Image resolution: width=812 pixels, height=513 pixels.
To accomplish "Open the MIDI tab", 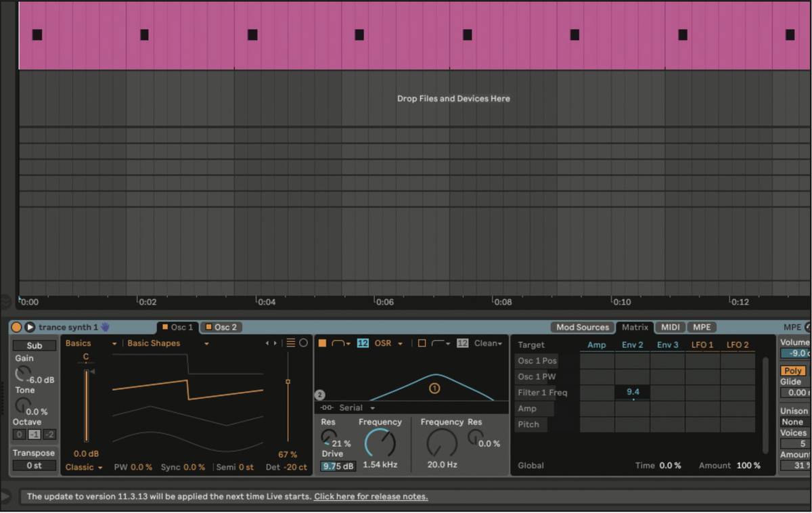I will pos(671,328).
